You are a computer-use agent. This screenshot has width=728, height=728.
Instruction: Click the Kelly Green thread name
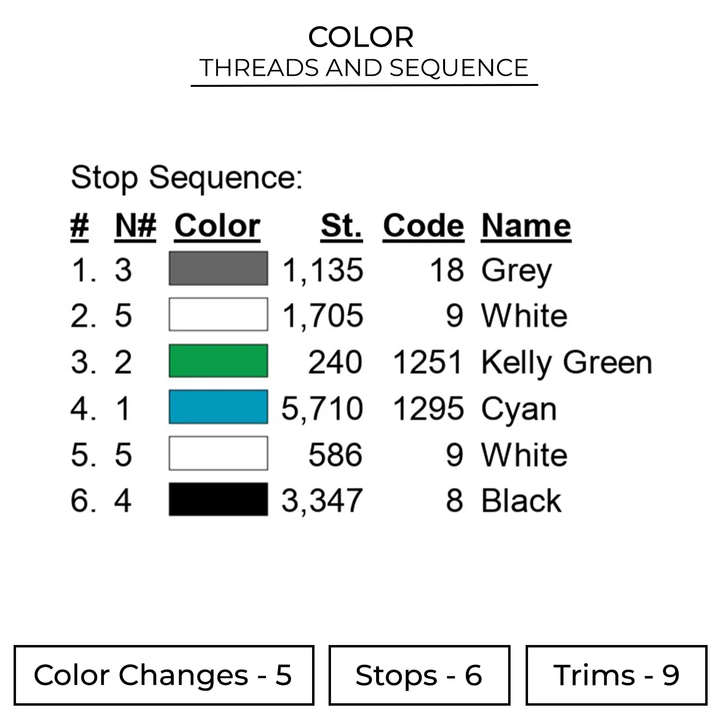pos(566,362)
